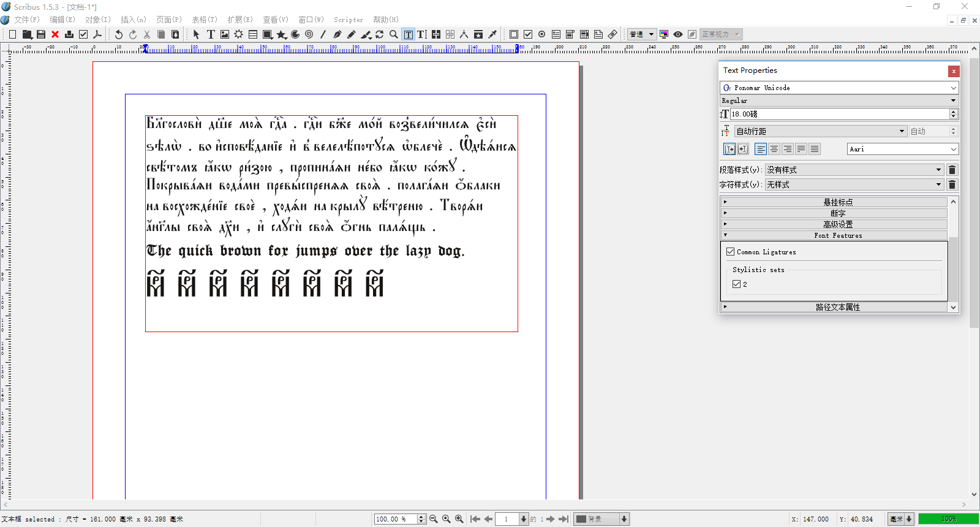Set justified text alignment
The width and height of the screenshot is (980, 527).
(x=801, y=149)
